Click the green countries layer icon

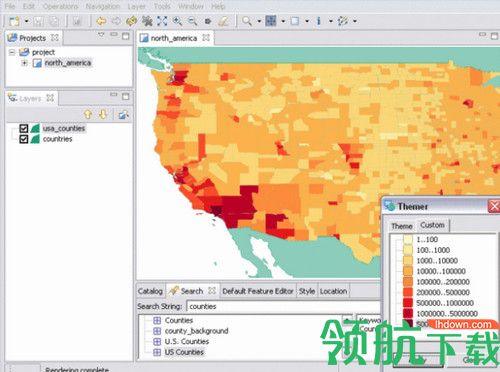point(35,139)
